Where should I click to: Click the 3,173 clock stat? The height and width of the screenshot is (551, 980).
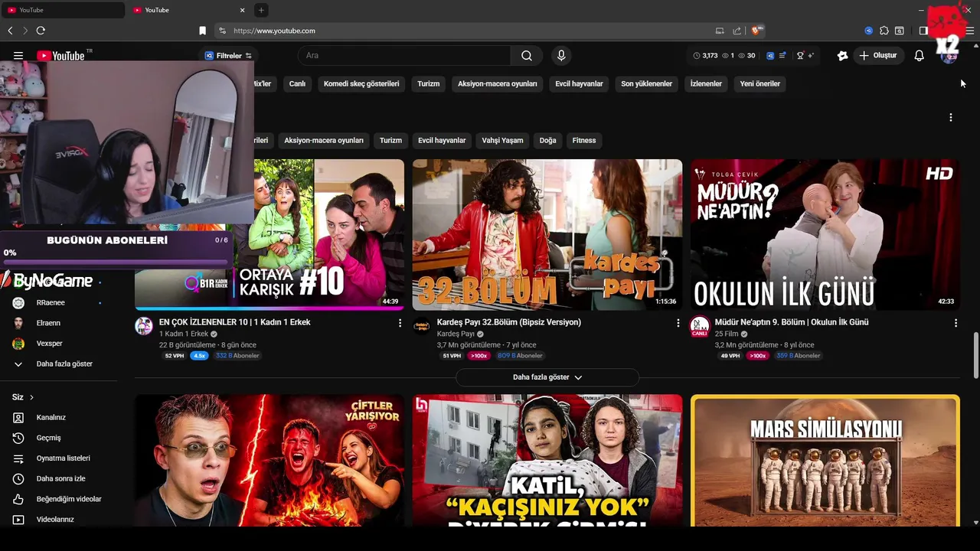705,56
